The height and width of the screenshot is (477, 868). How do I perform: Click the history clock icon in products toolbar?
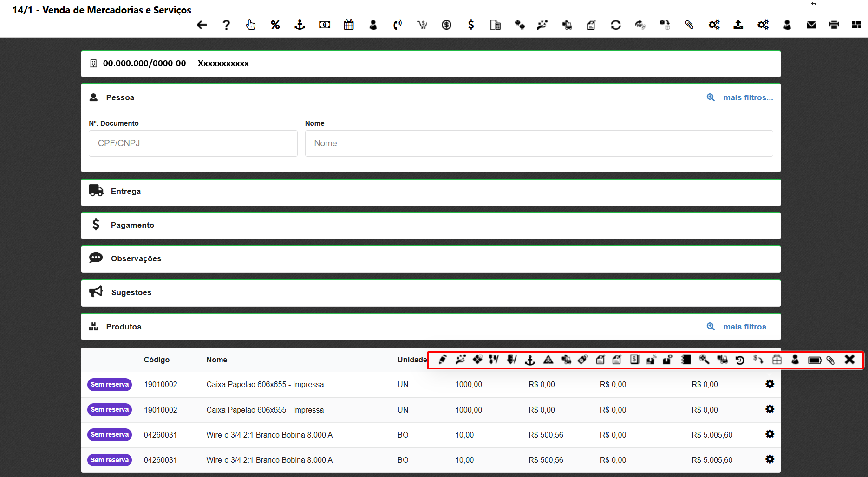[740, 360]
